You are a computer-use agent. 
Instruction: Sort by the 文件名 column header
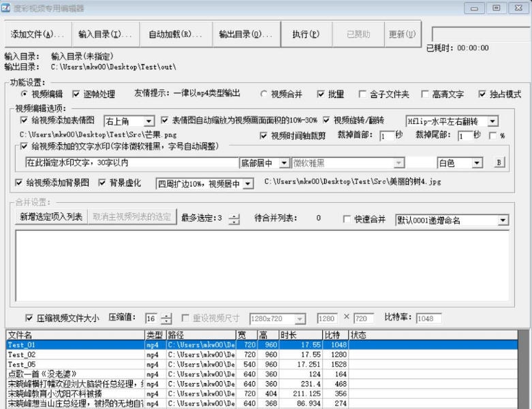[x=76, y=335]
